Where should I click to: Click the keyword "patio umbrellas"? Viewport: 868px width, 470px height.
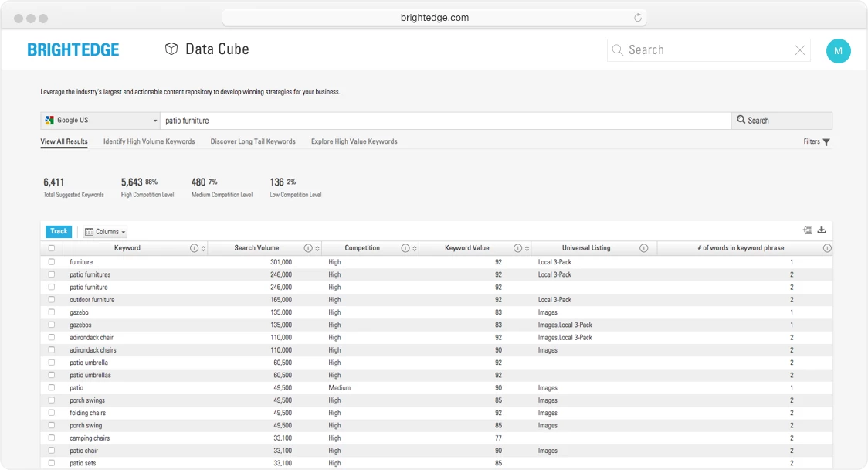[x=90, y=375]
